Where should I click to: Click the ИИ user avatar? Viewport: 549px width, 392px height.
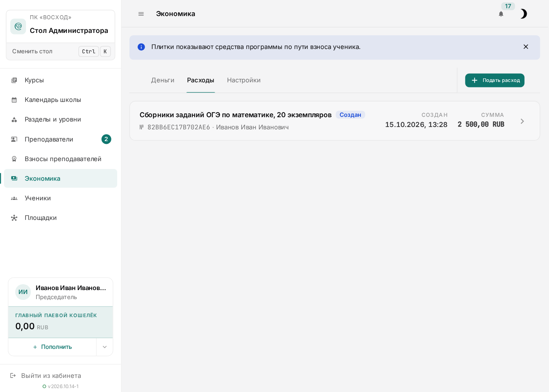[23, 292]
